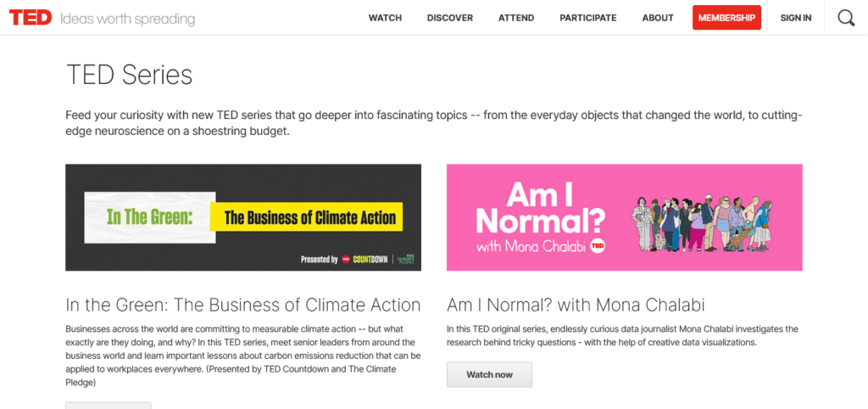Open the In the Green series title
This screenshot has width=868, height=409.
point(242,305)
